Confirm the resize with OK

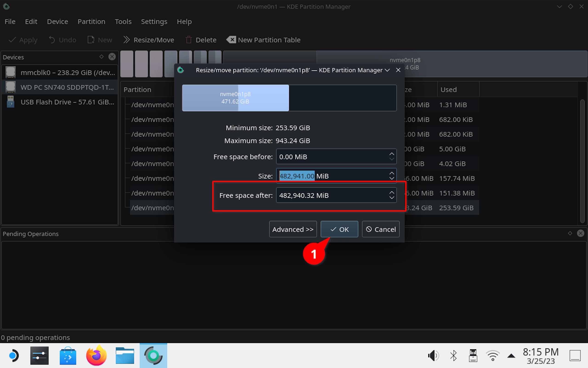(x=339, y=229)
